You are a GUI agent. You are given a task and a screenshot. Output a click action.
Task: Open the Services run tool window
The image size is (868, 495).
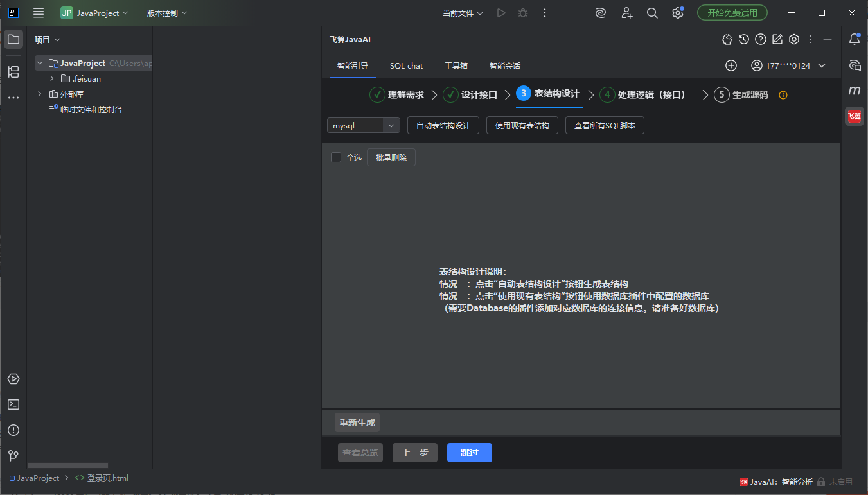click(13, 379)
